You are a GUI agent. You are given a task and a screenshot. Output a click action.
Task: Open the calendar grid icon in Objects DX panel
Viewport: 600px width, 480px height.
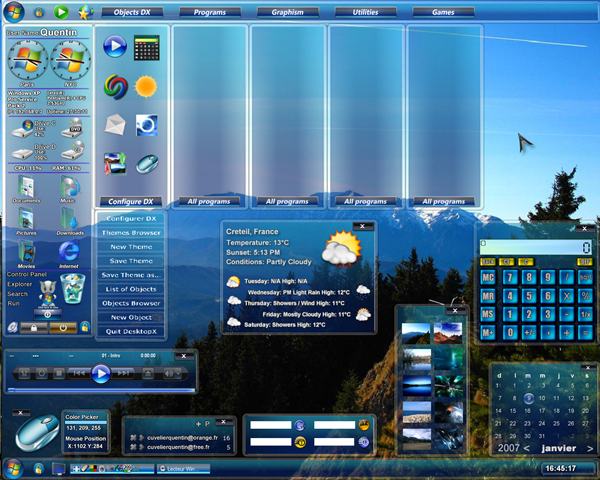tap(147, 47)
